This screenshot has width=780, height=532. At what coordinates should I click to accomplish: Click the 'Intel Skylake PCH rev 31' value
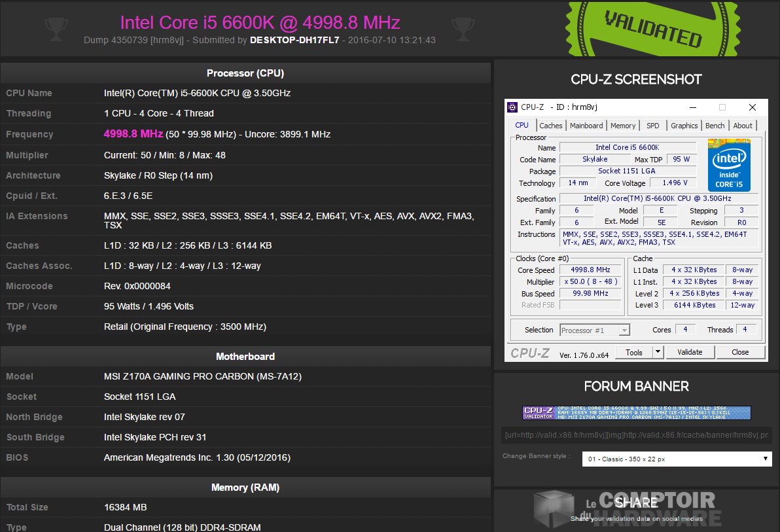click(x=154, y=438)
